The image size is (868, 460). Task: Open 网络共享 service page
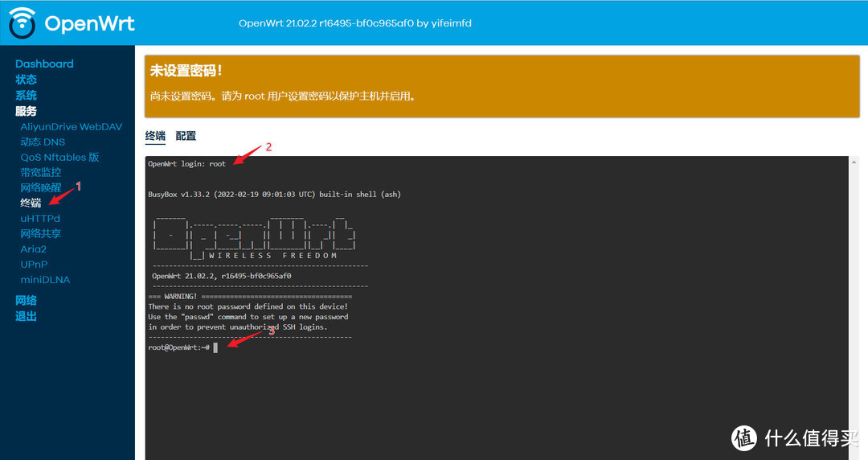41,233
